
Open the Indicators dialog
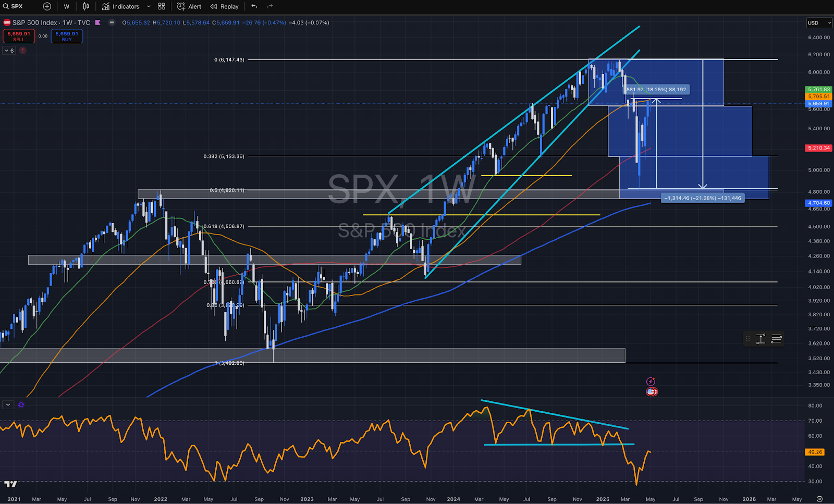[x=121, y=6]
